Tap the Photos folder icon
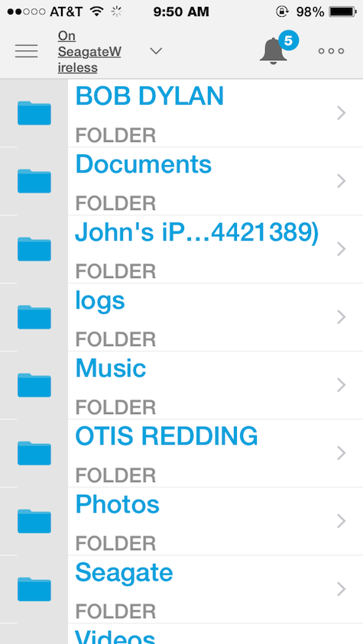Screen dimensions: 363x644 [34, 521]
